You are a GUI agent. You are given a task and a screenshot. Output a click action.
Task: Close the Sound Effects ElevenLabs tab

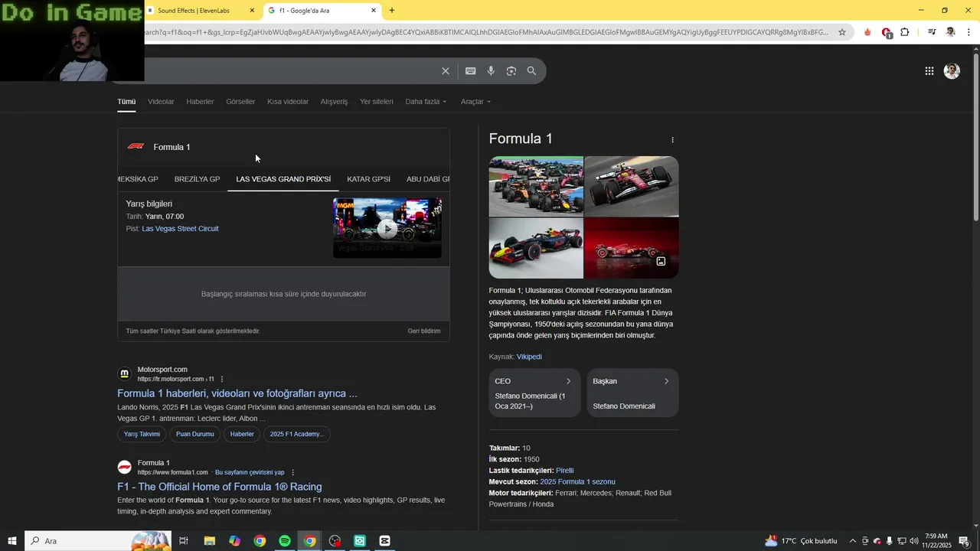click(252, 11)
